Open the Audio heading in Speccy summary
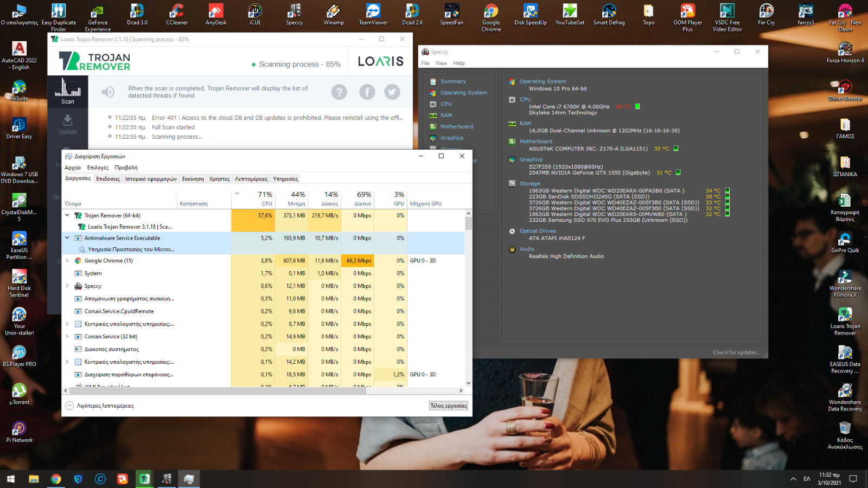 tap(527, 249)
